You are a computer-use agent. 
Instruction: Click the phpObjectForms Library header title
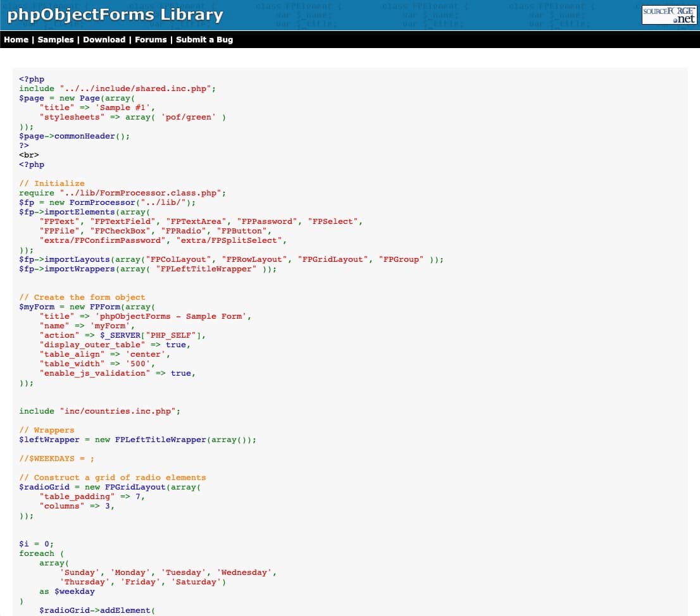point(115,15)
